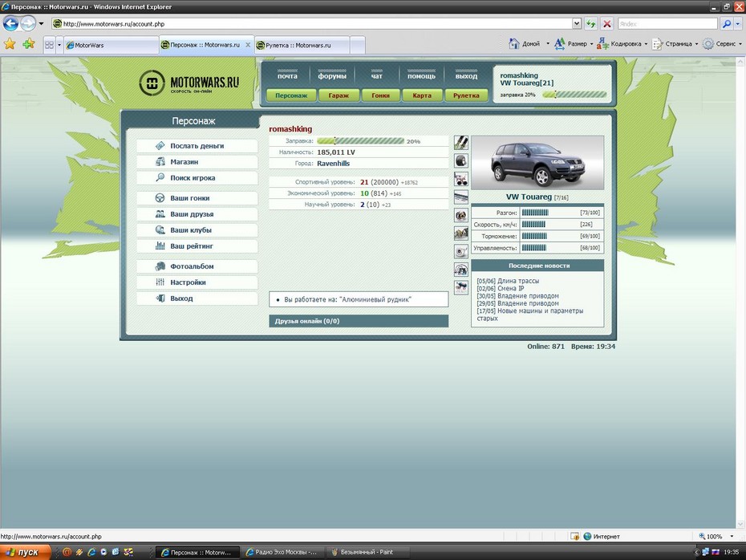
Task: Open the recent pages dropdown next to Forward
Action: point(42,23)
